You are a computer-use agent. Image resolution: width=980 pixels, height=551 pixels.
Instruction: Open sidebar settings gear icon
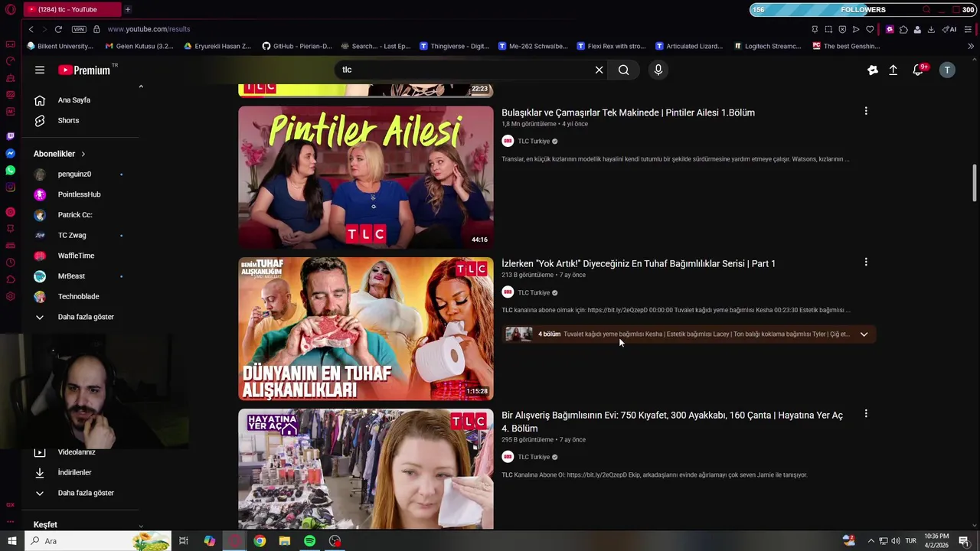(10, 296)
